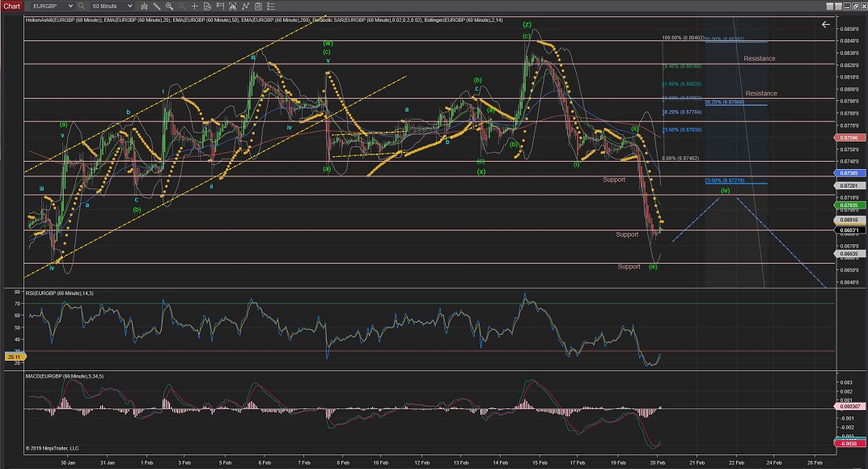This screenshot has width=868, height=469.
Task: Toggle the Chart Trader icon in the toolbar
Action: click(x=220, y=6)
